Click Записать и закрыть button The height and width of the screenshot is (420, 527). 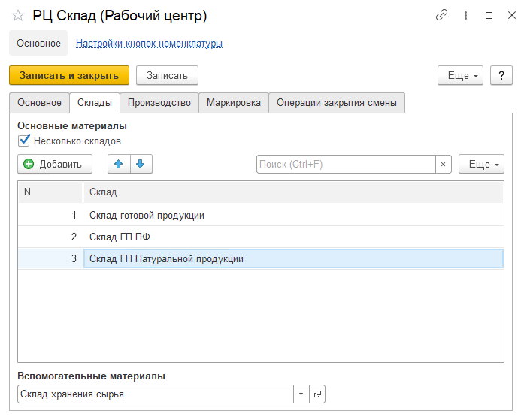coord(69,75)
